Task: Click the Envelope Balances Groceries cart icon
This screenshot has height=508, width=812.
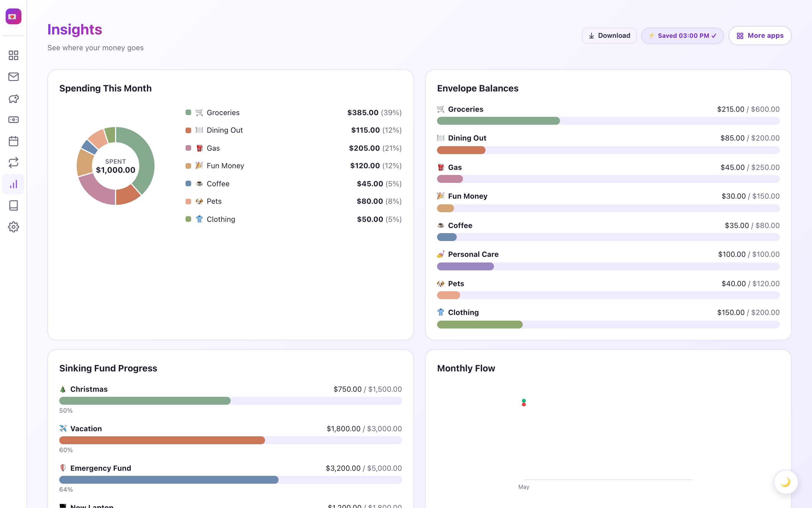Action: [441, 109]
